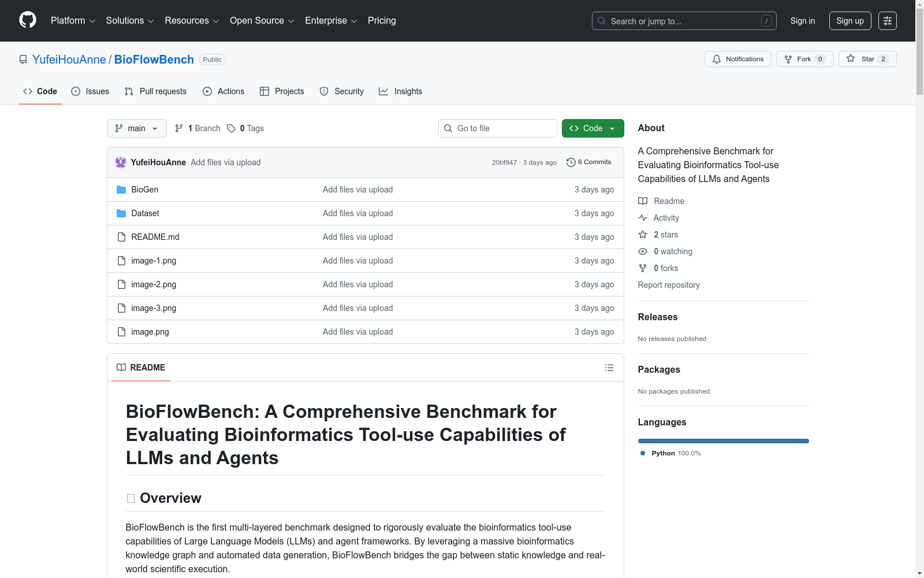Click the notifications bell icon
Screen dimensions: 924x578
717,59
